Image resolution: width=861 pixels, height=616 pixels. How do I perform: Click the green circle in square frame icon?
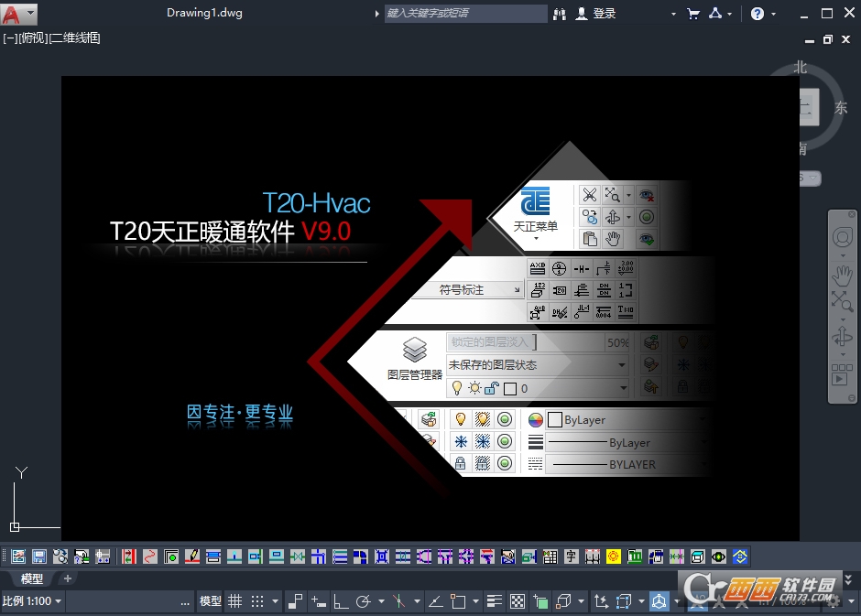click(x=170, y=557)
